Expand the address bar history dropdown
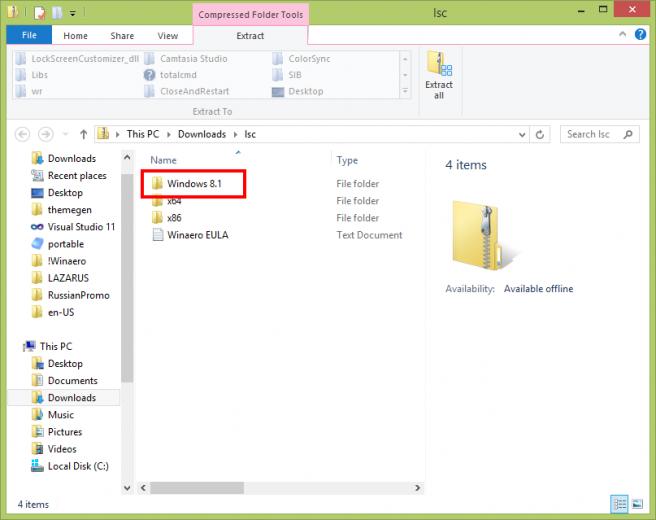 pyautogui.click(x=522, y=135)
